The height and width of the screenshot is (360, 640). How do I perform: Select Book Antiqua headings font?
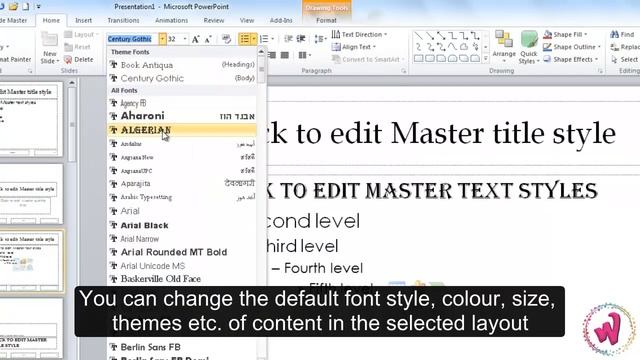point(182,65)
